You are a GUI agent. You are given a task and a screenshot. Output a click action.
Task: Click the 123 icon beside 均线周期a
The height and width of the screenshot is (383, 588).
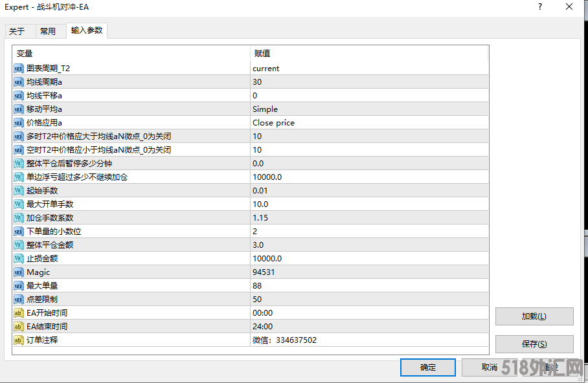17,82
